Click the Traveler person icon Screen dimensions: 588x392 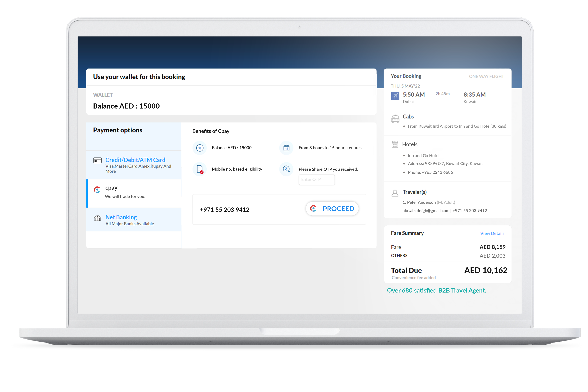pos(395,193)
